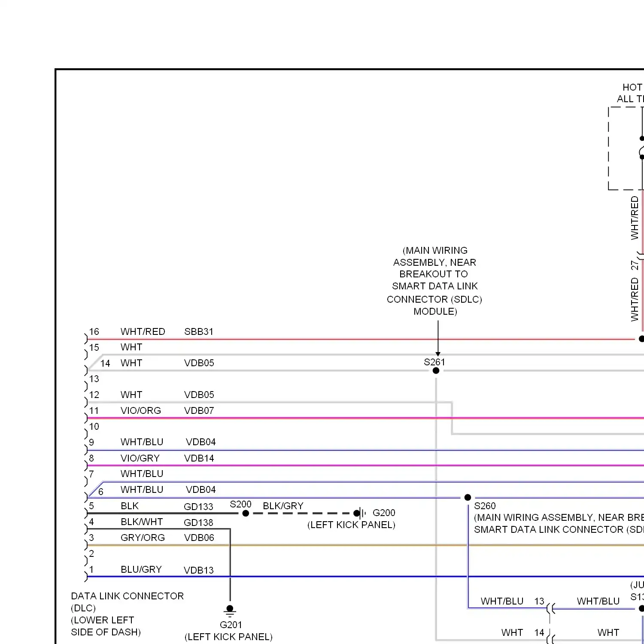The image size is (644, 644).
Task: Select the WHT/BLU label on pin 9 row
Action: click(x=142, y=442)
